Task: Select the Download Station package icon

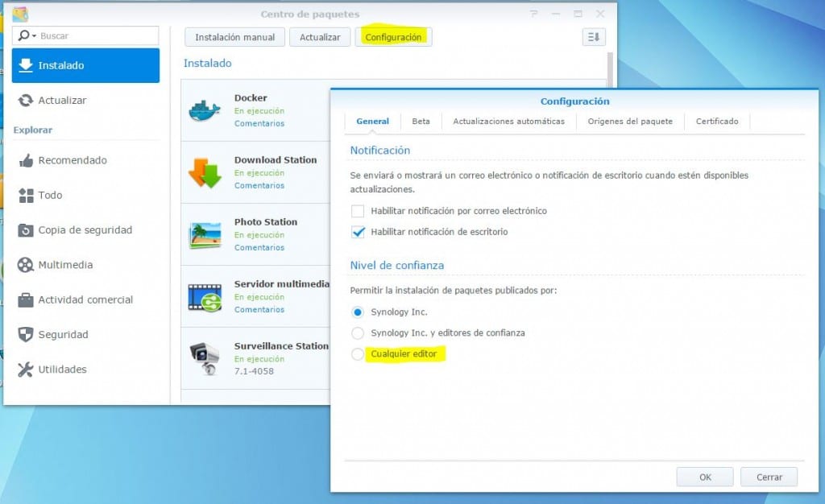Action: (x=204, y=171)
